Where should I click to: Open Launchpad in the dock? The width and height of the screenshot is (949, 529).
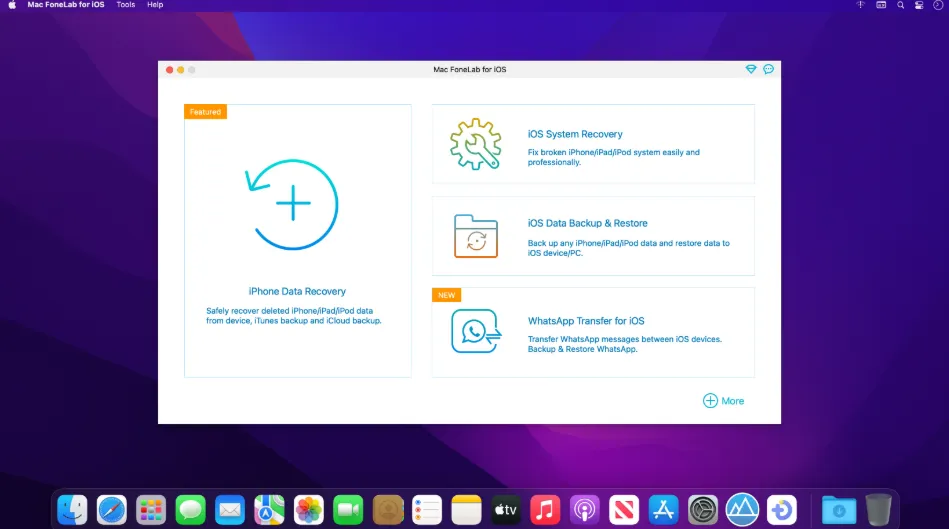(151, 510)
